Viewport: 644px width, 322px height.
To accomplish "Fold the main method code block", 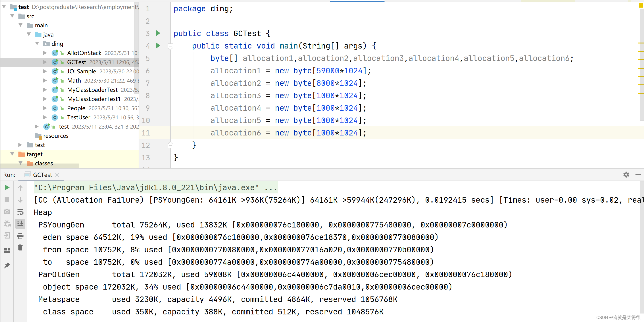I will (170, 46).
